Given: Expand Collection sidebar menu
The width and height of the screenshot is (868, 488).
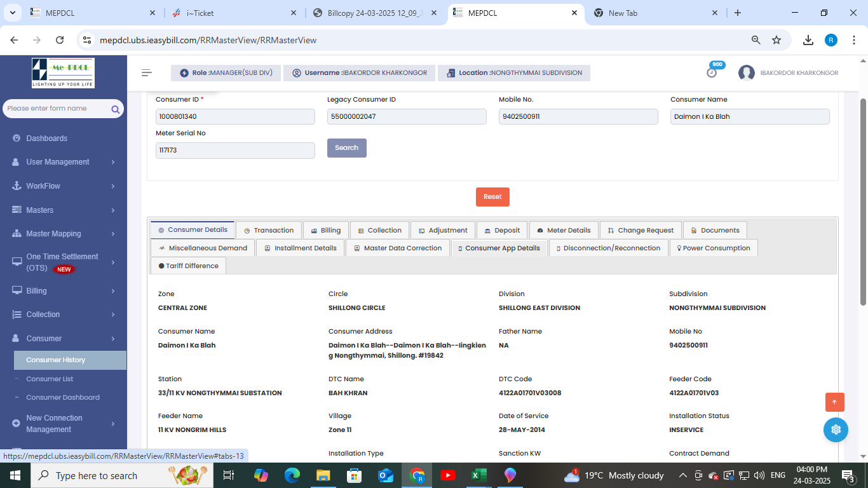Looking at the screenshot, I should point(64,315).
